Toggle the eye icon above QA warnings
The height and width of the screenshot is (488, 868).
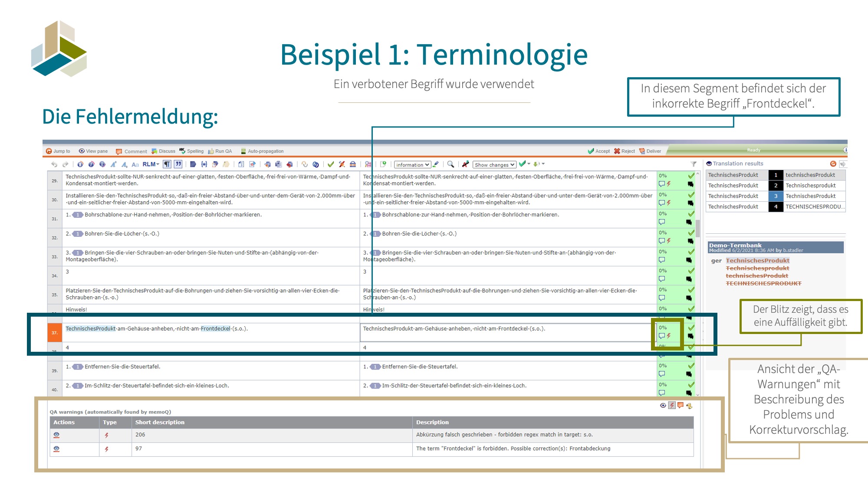[663, 406]
